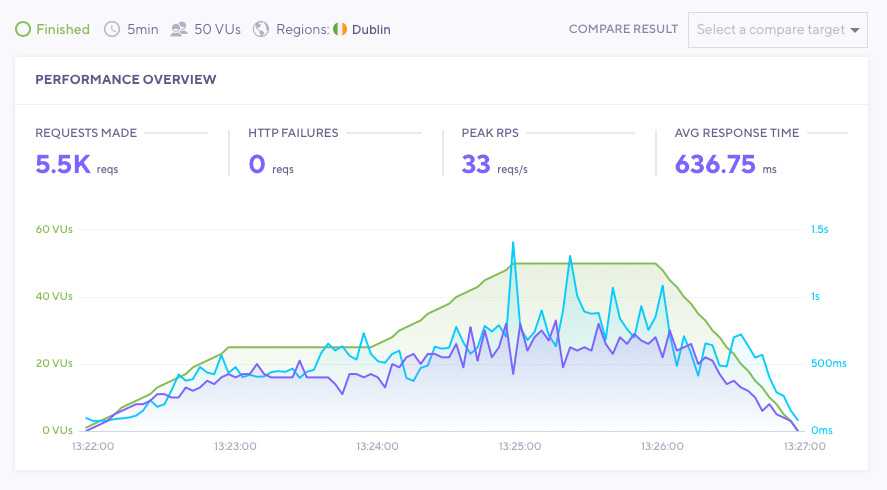Click the PERFORMANCE OVERVIEW heading
Viewport: 887px width, 490px height.
click(x=126, y=80)
